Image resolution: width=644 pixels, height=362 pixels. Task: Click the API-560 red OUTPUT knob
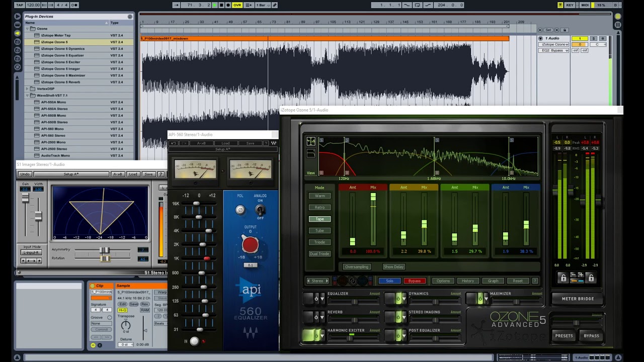[x=250, y=245]
